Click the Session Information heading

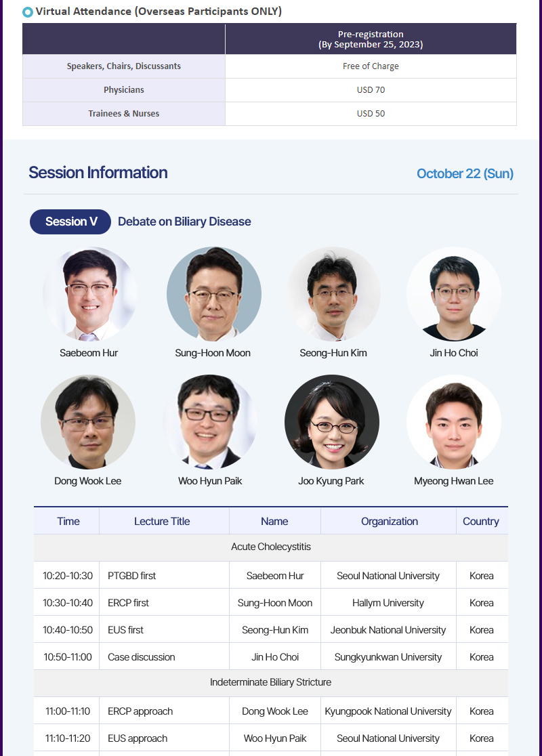click(98, 173)
